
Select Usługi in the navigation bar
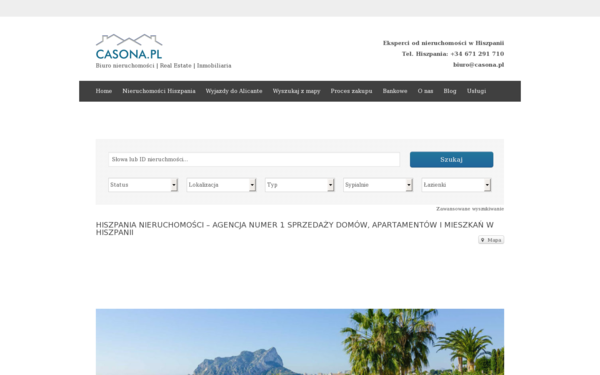pos(476,91)
